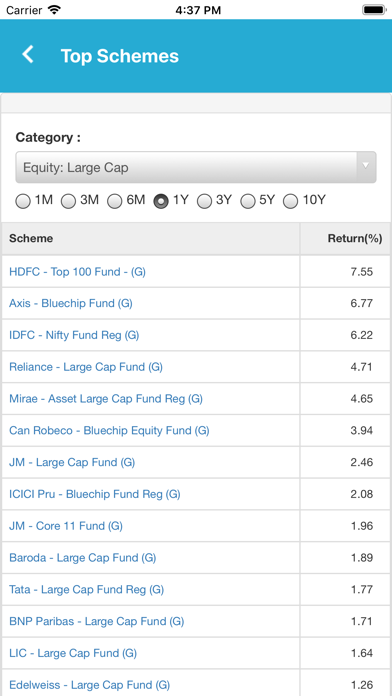The height and width of the screenshot is (696, 392).
Task: Open Reliance - Large Cap Fund (G)
Action: tap(86, 367)
